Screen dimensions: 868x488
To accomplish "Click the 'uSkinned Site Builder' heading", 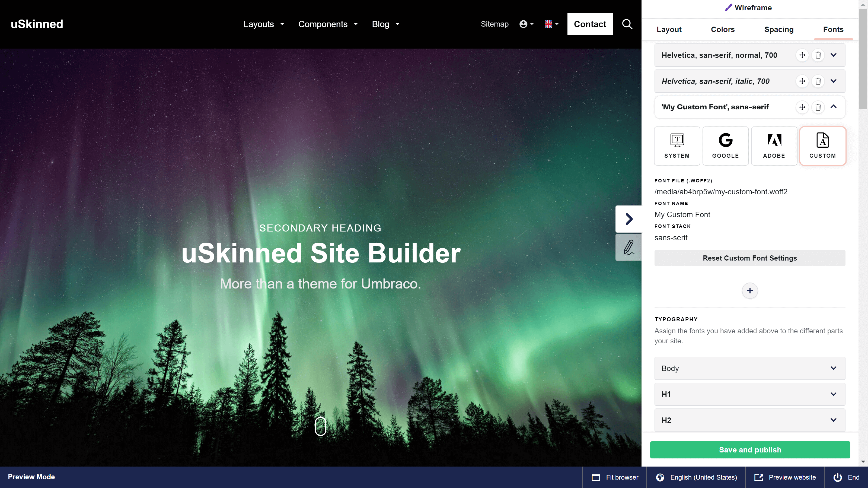I will pyautogui.click(x=321, y=253).
